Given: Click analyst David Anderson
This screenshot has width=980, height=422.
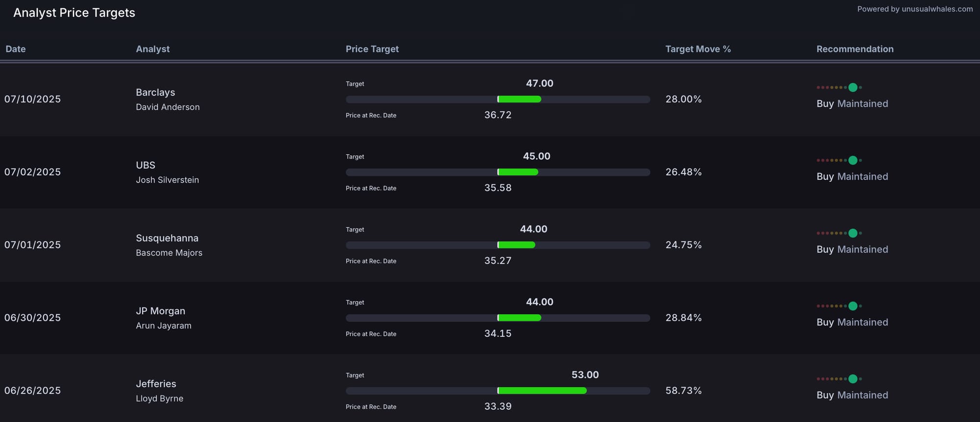Looking at the screenshot, I should 168,107.
